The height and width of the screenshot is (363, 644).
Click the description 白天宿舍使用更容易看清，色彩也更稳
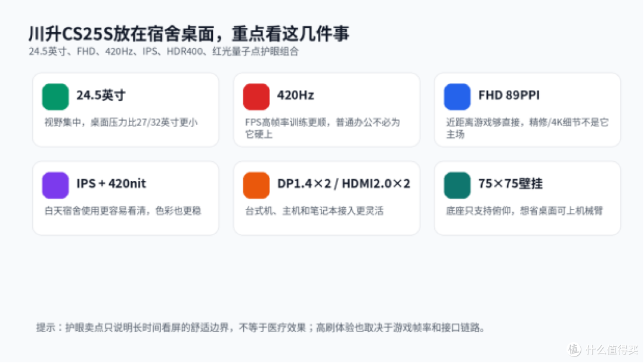click(123, 211)
